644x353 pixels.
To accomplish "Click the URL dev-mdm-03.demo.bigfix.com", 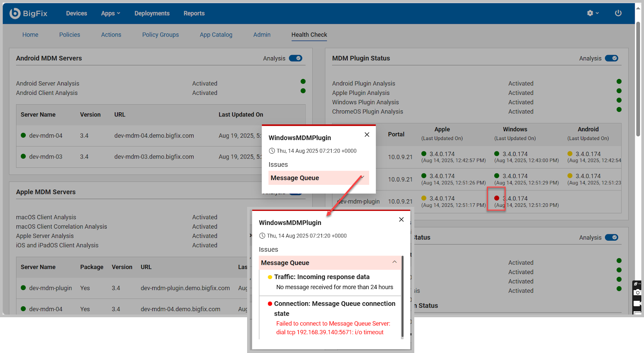I will point(154,157).
